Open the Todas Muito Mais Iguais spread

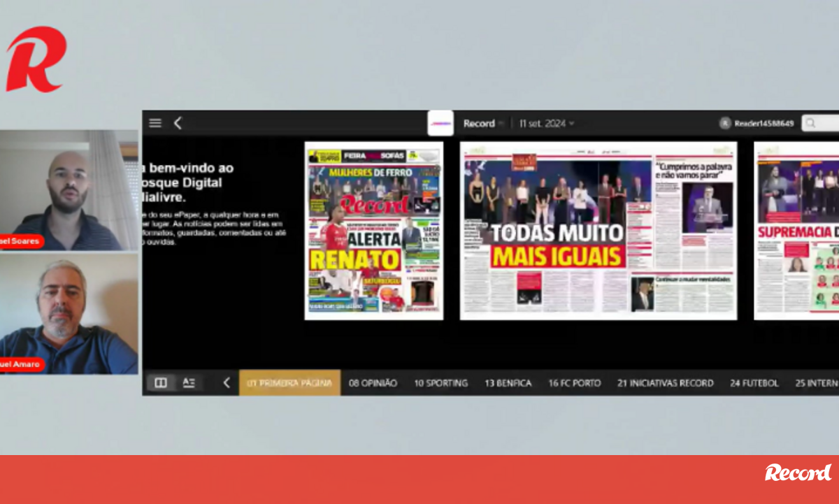click(x=598, y=231)
